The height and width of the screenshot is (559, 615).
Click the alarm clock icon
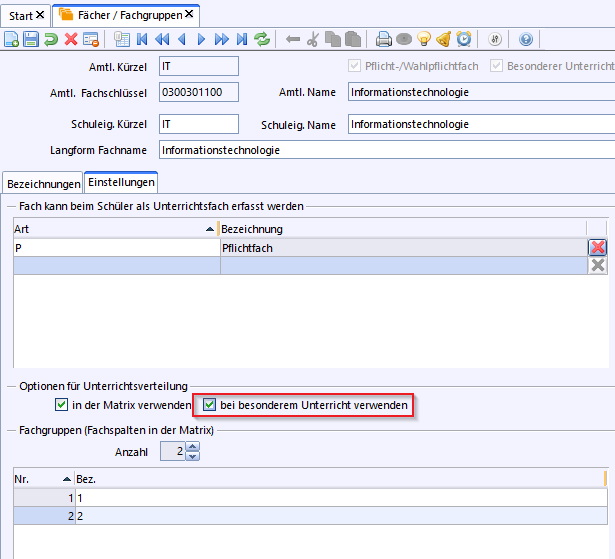point(464,39)
